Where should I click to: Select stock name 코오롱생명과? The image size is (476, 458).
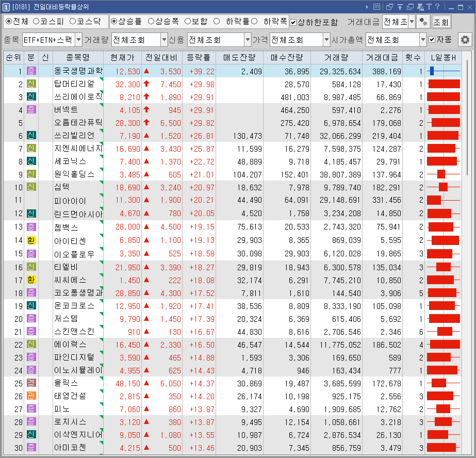(78, 293)
